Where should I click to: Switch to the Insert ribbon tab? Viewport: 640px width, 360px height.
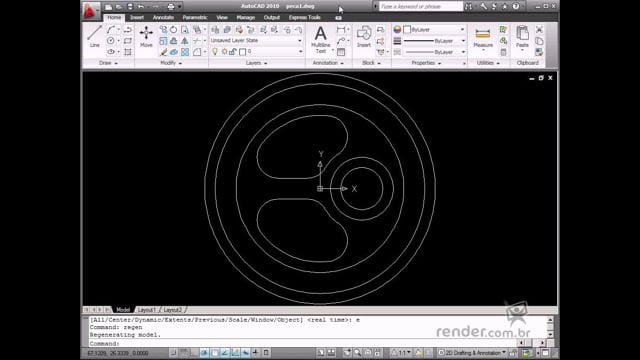pos(137,18)
